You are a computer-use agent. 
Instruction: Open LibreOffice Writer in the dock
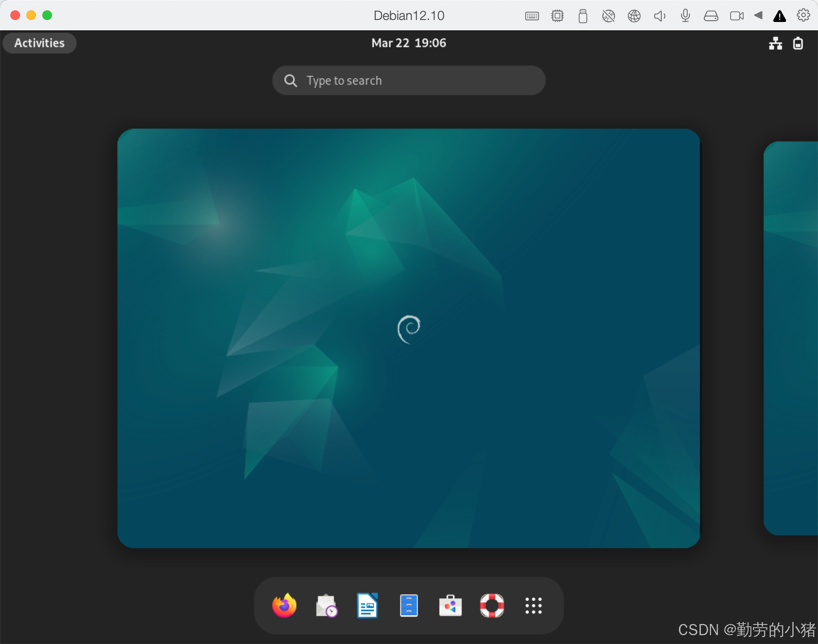(x=367, y=606)
